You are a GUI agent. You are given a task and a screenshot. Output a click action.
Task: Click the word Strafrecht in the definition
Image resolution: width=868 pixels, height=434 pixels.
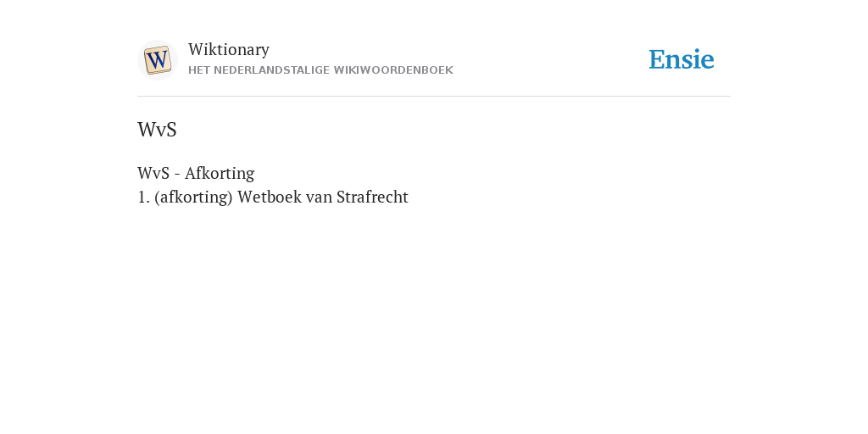[x=373, y=197]
